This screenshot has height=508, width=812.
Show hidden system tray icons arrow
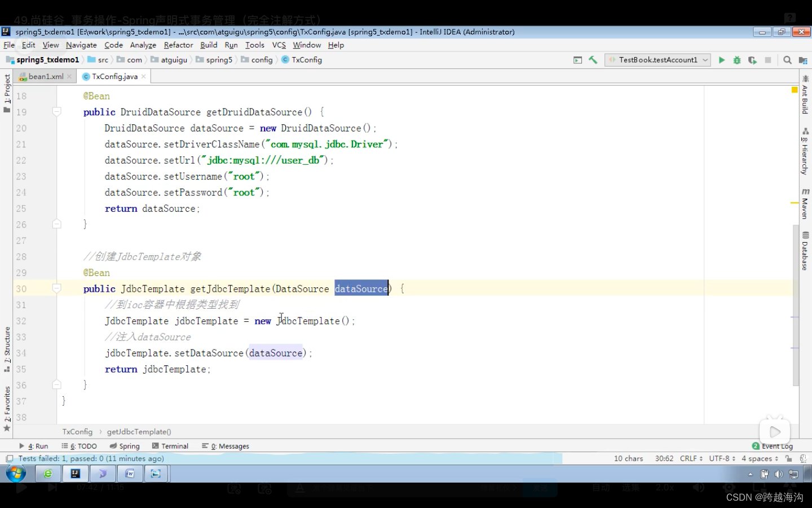(751, 474)
